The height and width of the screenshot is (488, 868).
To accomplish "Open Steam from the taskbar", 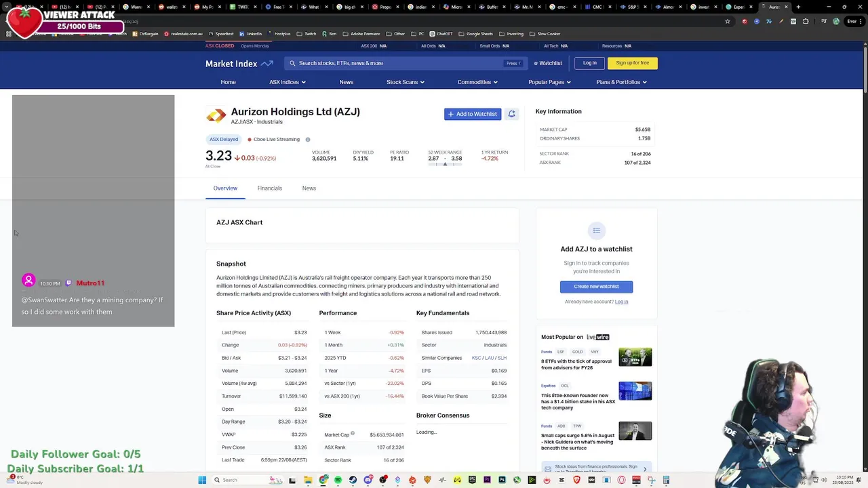I will point(353,480).
